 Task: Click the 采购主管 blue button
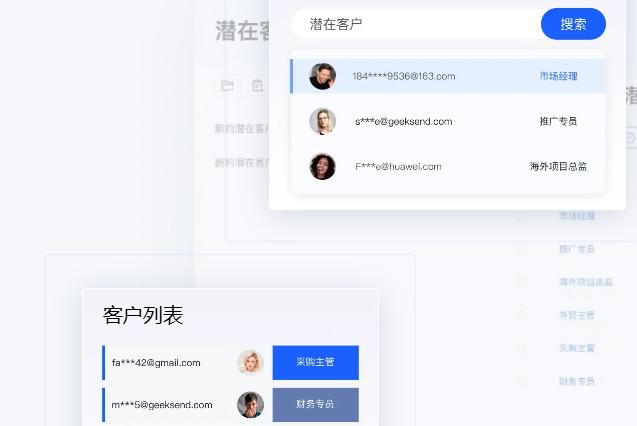[315, 362]
